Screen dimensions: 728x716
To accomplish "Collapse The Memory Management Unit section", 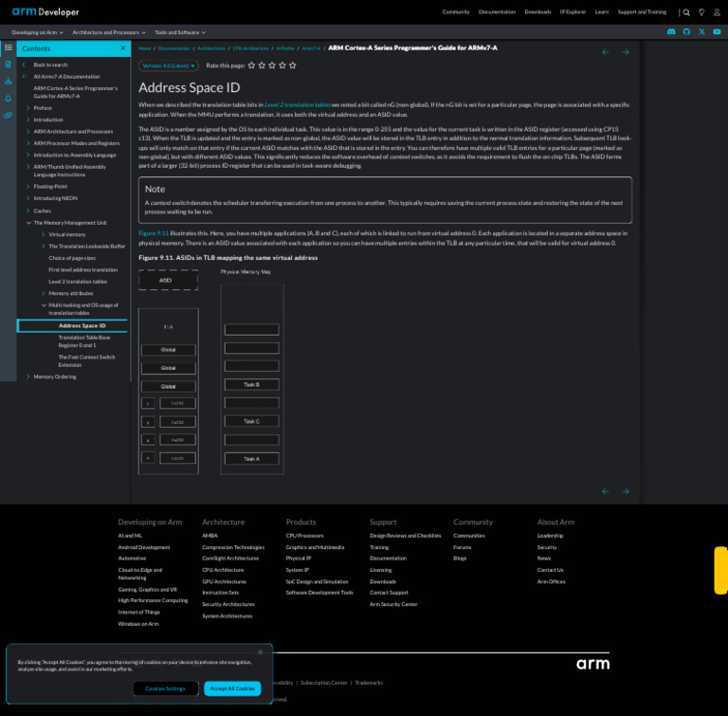I will pos(28,223).
